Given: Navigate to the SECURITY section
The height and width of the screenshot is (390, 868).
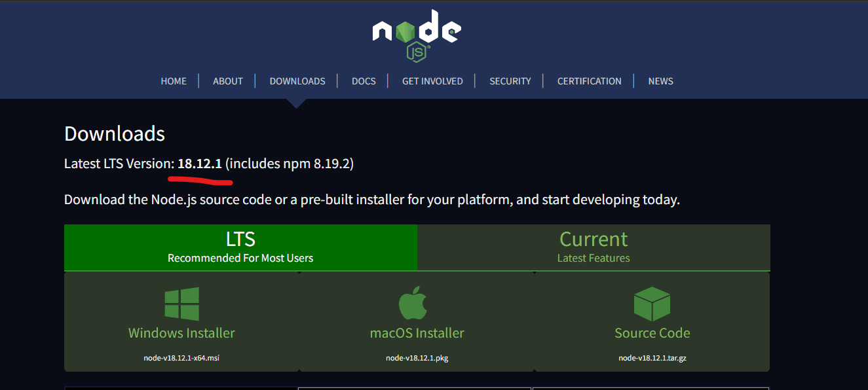Looking at the screenshot, I should [x=510, y=80].
